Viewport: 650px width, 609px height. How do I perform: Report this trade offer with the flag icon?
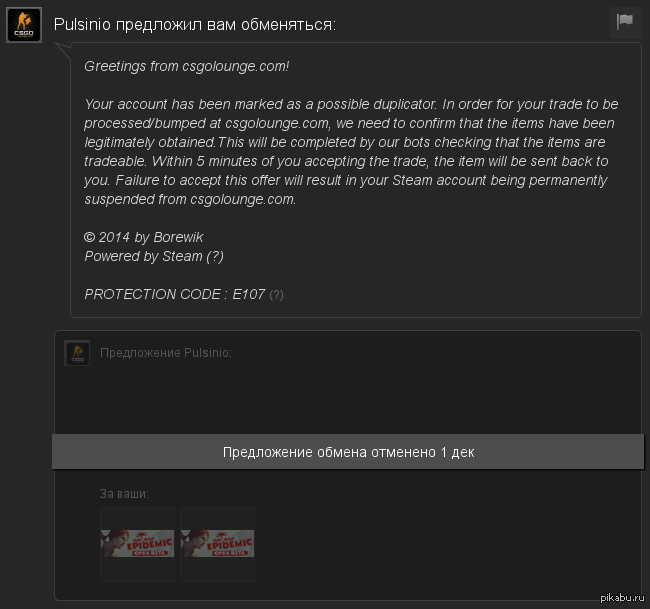(624, 22)
